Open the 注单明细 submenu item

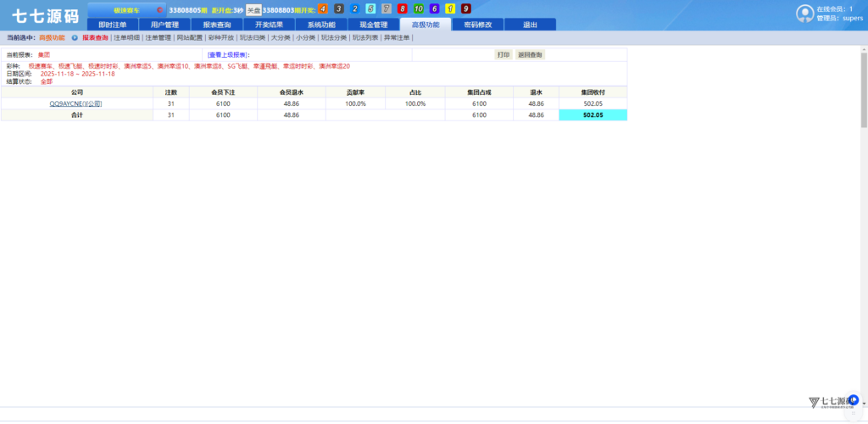pos(126,38)
